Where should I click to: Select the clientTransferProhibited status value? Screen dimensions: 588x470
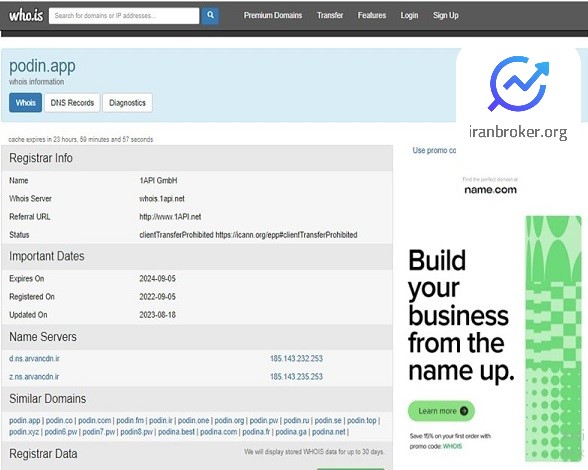(248, 235)
